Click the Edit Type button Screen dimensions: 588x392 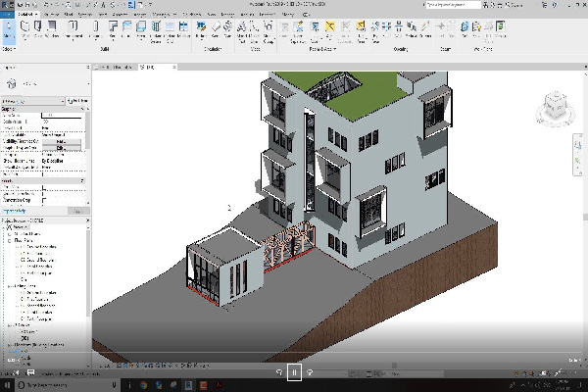click(x=77, y=101)
